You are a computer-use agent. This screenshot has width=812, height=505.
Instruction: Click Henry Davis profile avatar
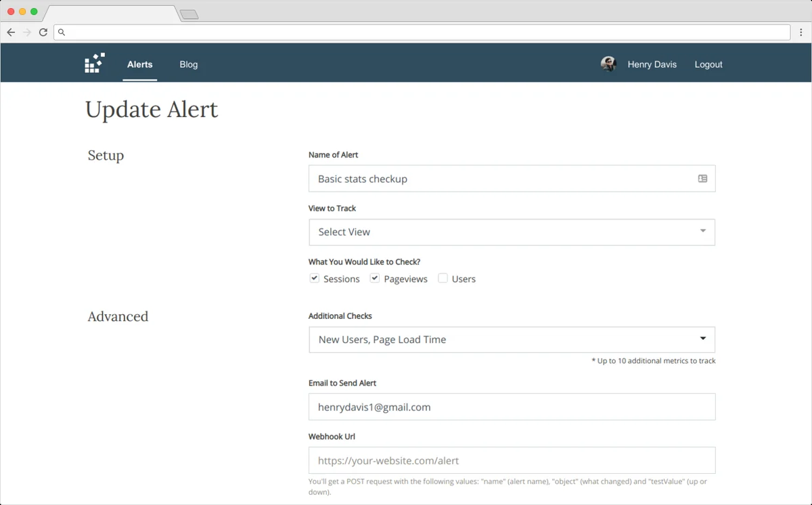tap(608, 64)
